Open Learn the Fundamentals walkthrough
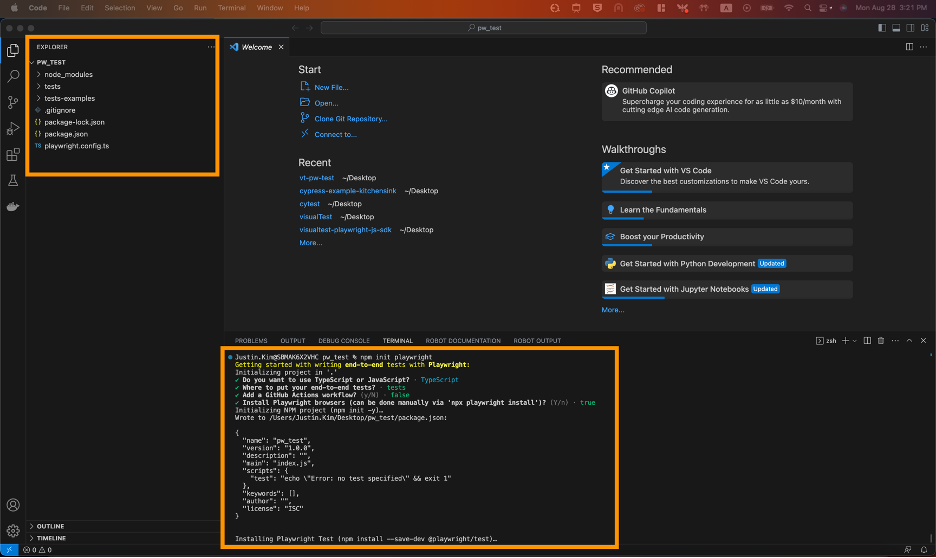Viewport: 936px width, 558px height. coord(727,210)
